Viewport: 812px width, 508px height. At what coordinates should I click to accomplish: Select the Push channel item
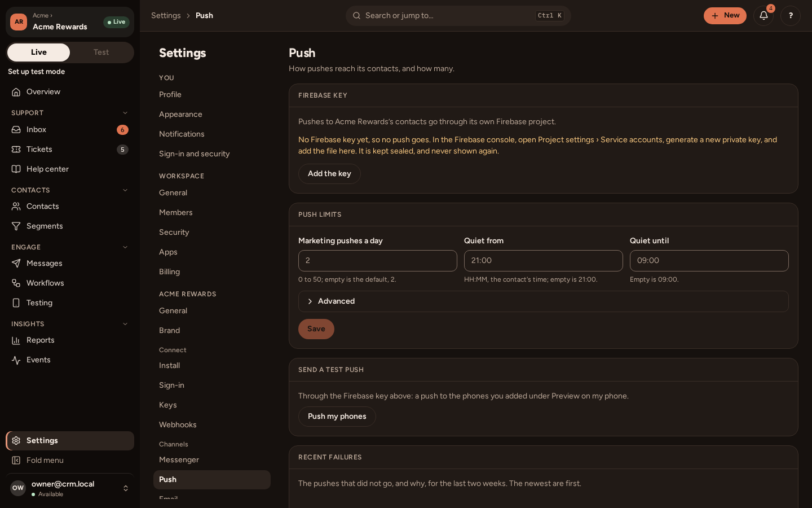point(212,480)
